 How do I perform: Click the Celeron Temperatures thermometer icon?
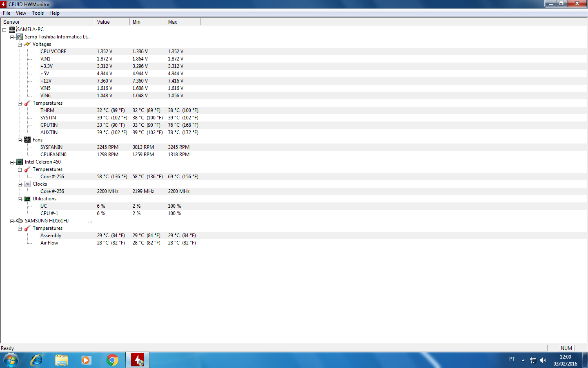click(x=27, y=169)
